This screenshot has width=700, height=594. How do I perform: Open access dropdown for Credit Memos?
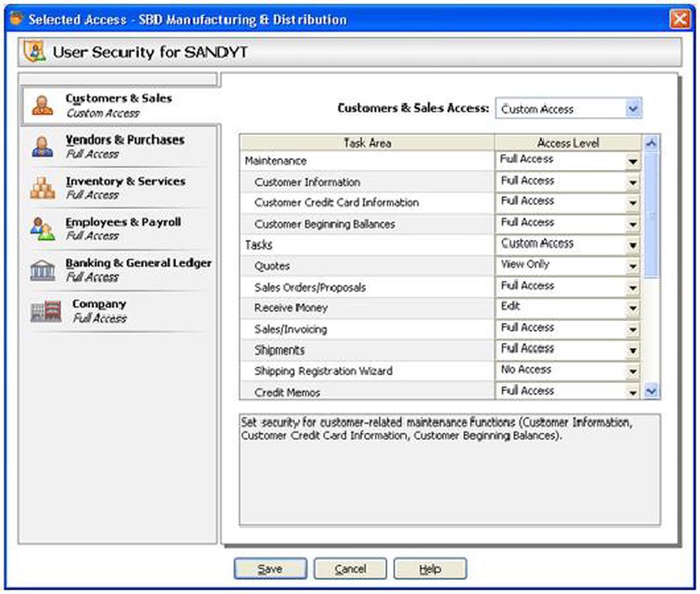click(x=633, y=392)
